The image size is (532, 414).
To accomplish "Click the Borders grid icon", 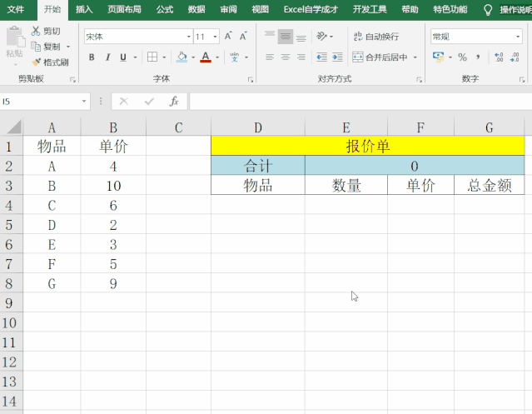I will (x=152, y=57).
